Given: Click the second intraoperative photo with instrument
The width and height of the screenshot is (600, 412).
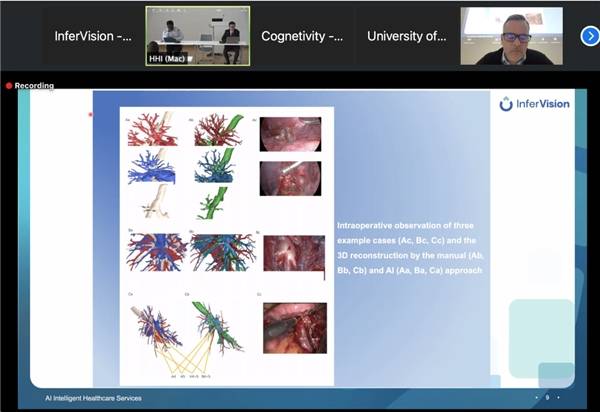Looking at the screenshot, I should [x=290, y=178].
